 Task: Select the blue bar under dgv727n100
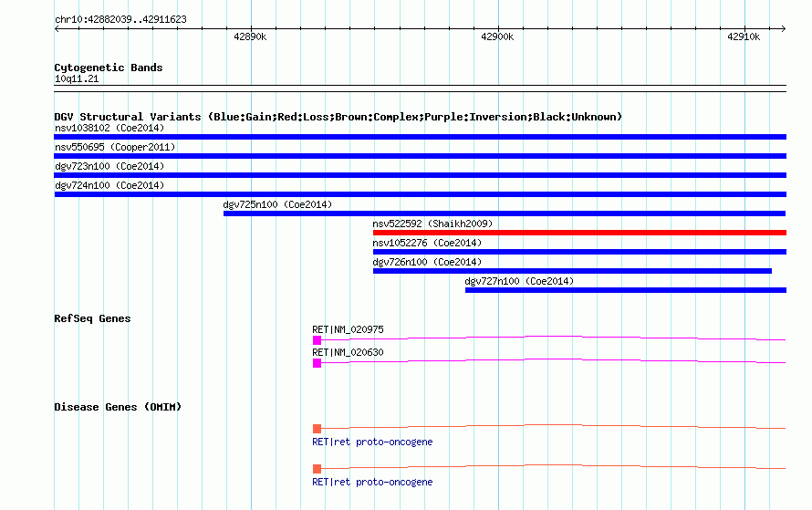click(x=626, y=290)
